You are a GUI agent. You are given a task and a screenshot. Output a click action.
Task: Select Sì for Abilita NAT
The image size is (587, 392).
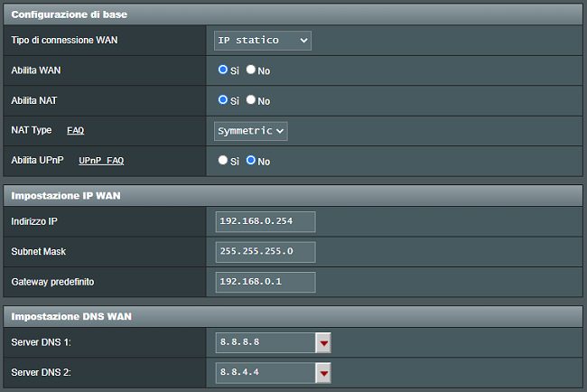tap(223, 100)
